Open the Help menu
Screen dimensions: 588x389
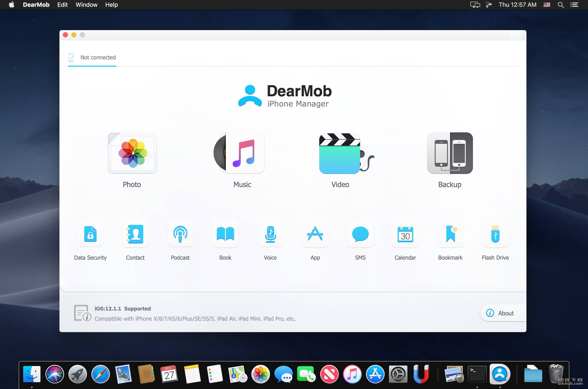point(111,5)
